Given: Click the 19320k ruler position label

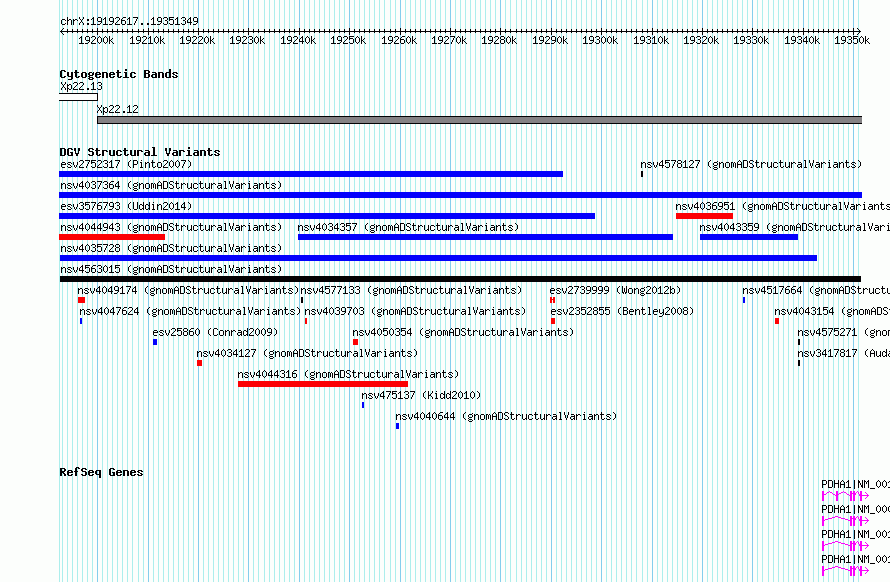Looking at the screenshot, I should 700,40.
